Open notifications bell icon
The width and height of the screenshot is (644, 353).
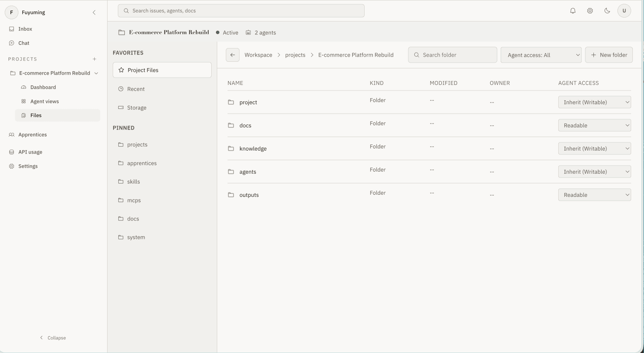click(573, 11)
